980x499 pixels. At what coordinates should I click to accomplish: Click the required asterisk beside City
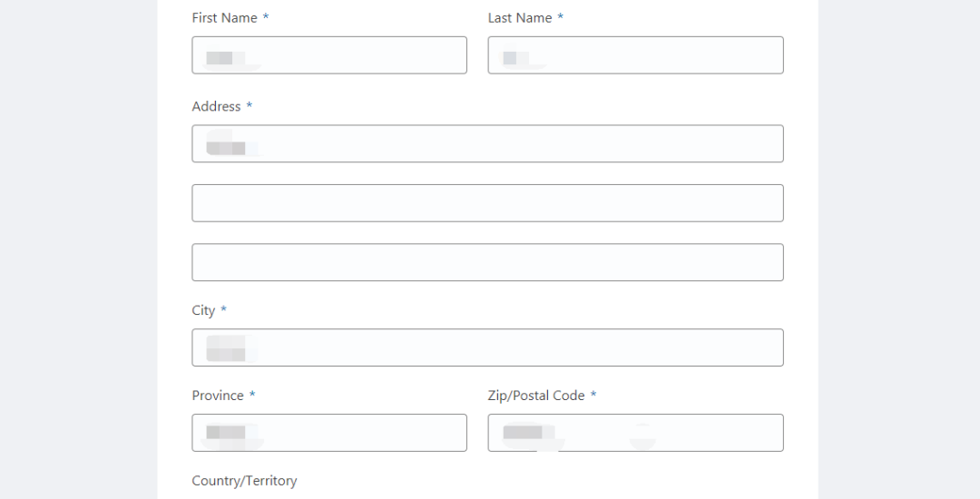(x=224, y=309)
